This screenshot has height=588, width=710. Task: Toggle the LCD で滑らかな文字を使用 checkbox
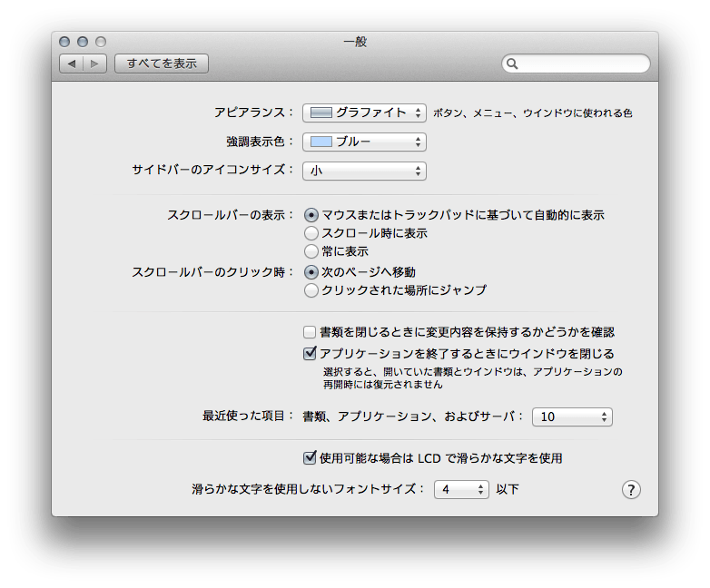[310, 458]
